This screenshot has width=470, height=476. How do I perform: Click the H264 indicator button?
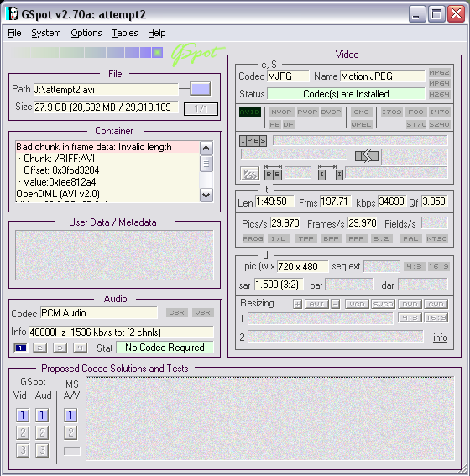(x=439, y=94)
